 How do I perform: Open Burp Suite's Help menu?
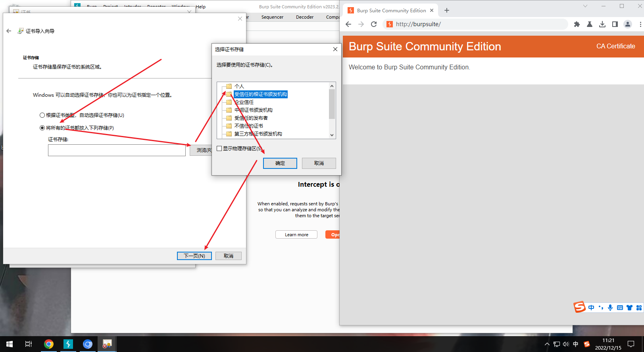[201, 6]
